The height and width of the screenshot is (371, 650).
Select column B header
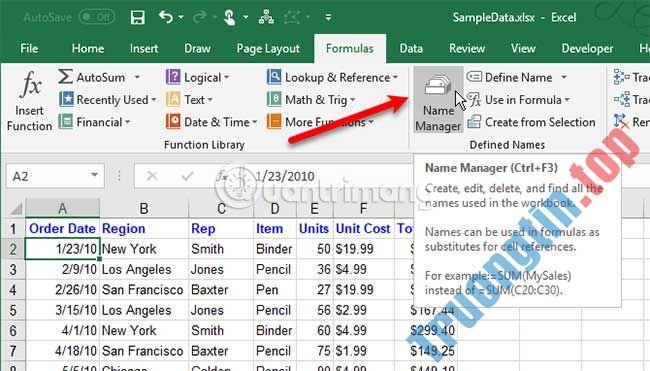click(x=144, y=209)
